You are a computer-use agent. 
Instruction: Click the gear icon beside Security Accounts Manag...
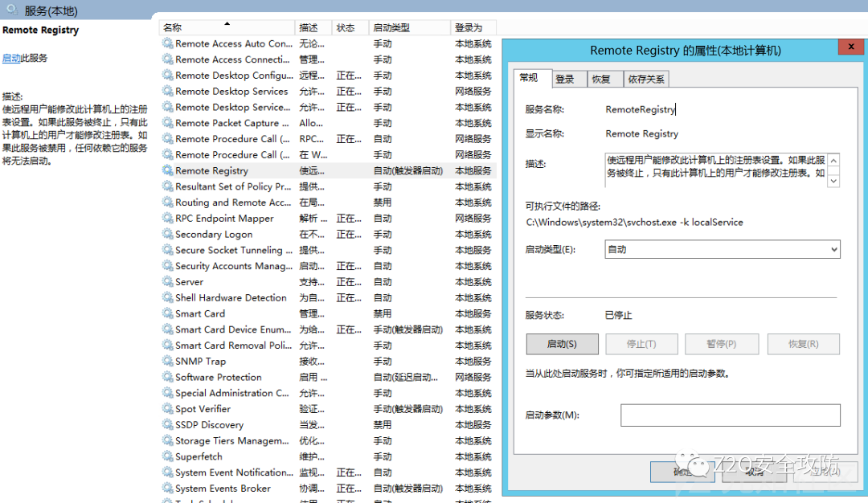(x=167, y=266)
